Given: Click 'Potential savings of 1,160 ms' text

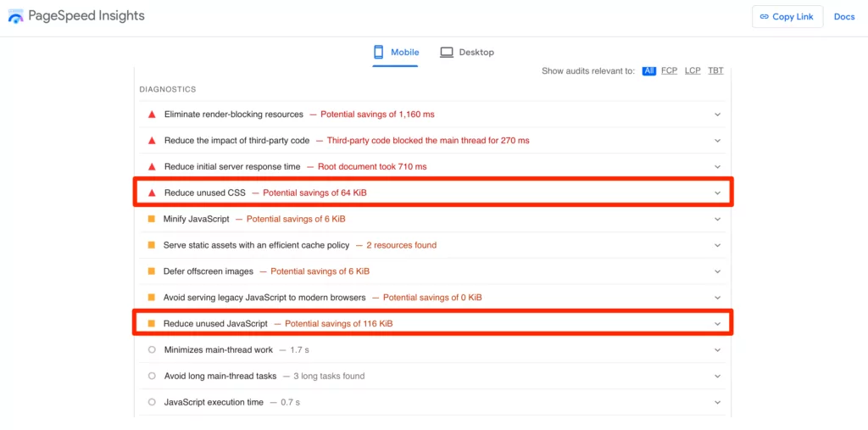Looking at the screenshot, I should click(377, 114).
